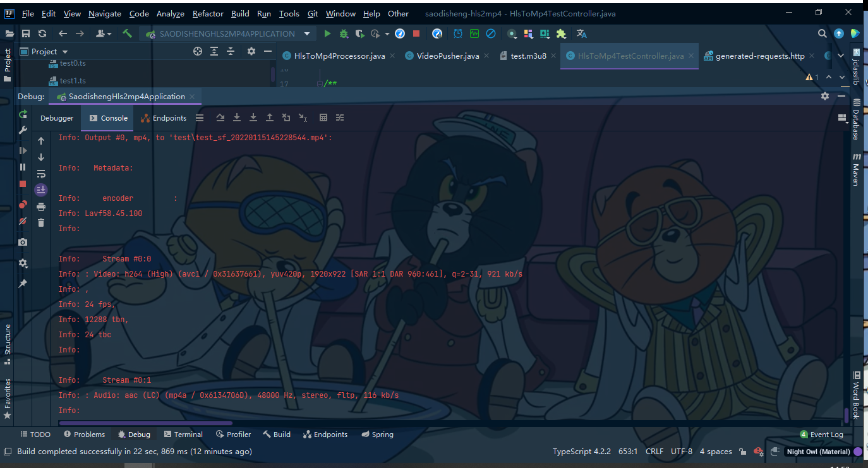Screen dimensions: 868x468
Task: Open the Navigate menu
Action: [105, 13]
